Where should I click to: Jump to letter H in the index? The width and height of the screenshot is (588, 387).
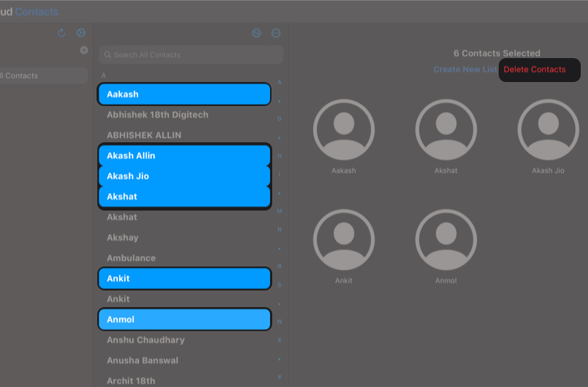(279, 155)
